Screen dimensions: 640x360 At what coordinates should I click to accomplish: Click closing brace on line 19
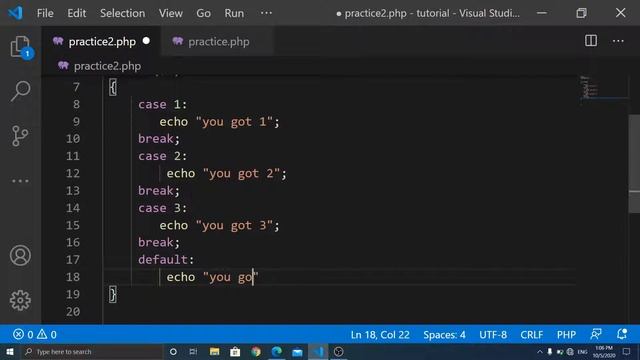[x=113, y=294]
